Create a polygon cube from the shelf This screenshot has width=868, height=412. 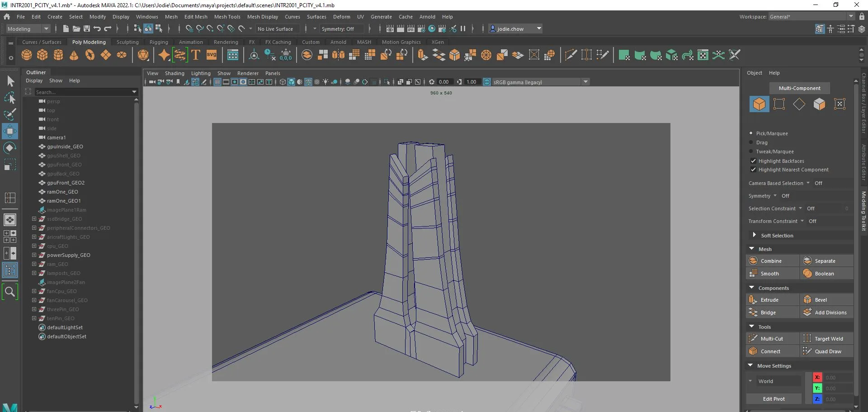click(42, 55)
